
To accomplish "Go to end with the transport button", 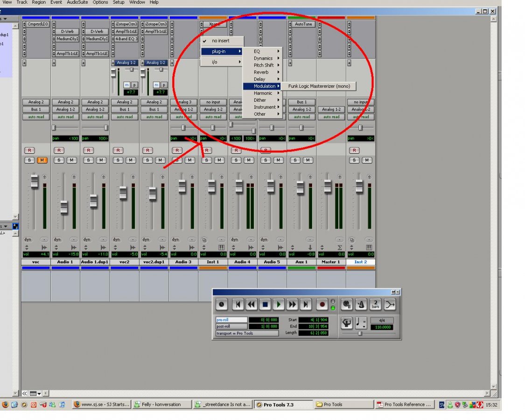I will [305, 304].
